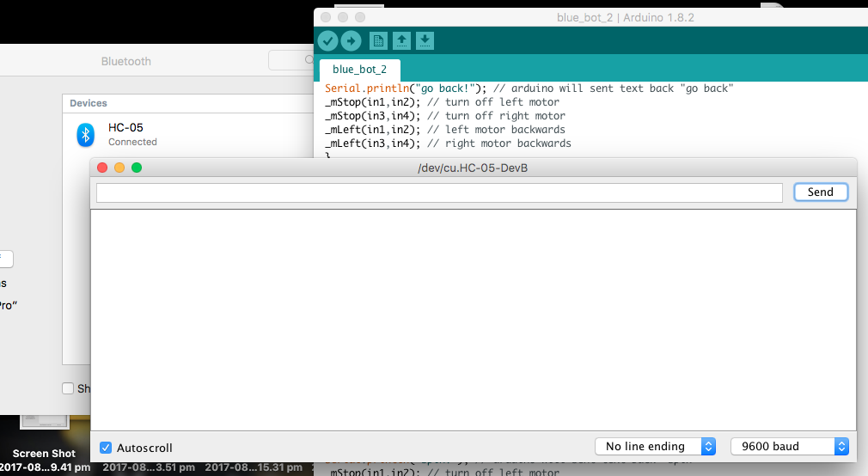Click the blue_bot_2 Arduino 1.8.2 title bar
Viewport: 868px width, 476px height.
626,18
